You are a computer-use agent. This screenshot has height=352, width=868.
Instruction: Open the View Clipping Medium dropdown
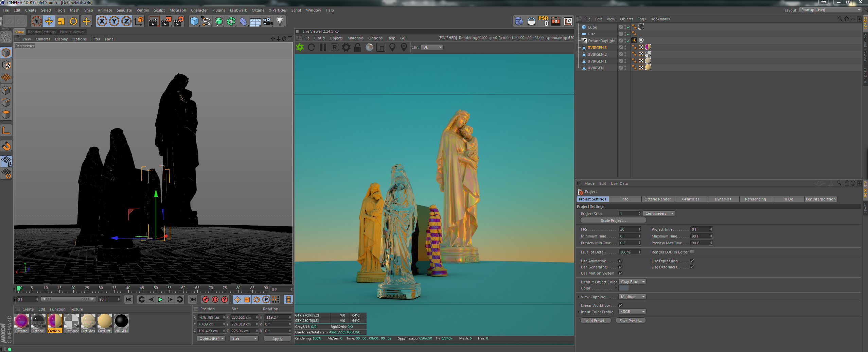point(632,297)
